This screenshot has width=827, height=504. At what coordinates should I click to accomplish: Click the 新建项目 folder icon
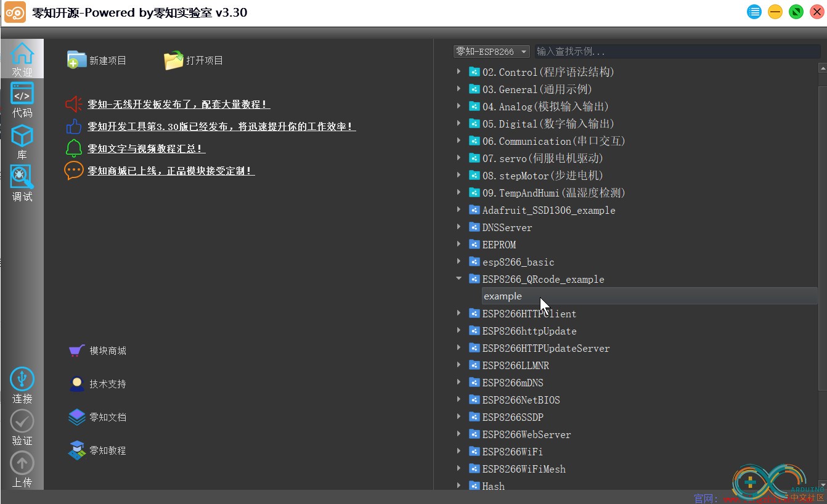coord(76,60)
